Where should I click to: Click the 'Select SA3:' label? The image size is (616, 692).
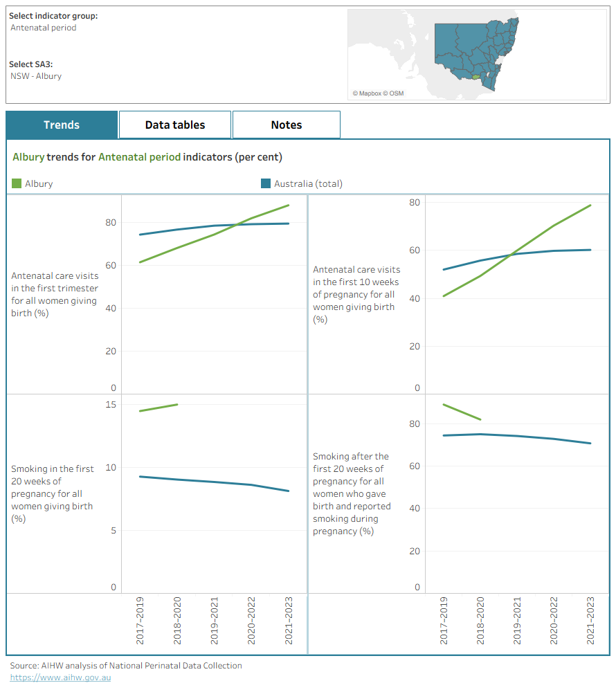[x=31, y=64]
